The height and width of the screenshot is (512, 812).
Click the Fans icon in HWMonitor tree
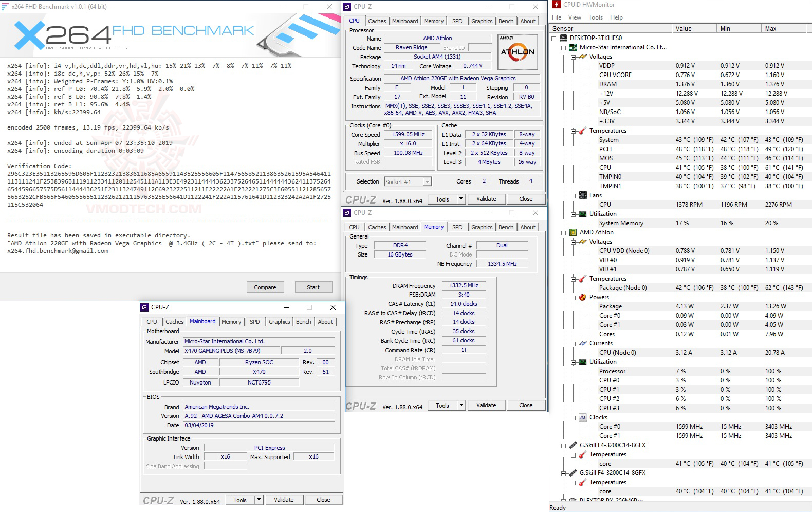(583, 195)
